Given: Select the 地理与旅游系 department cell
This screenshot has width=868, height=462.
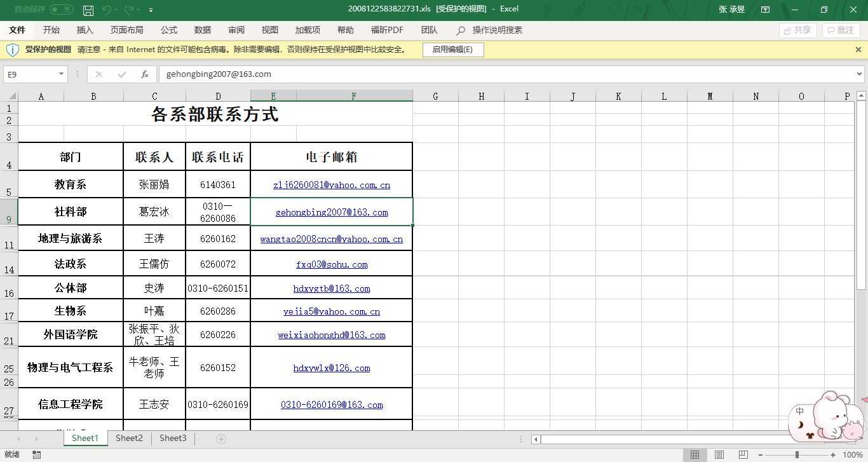Looking at the screenshot, I should (71, 238).
